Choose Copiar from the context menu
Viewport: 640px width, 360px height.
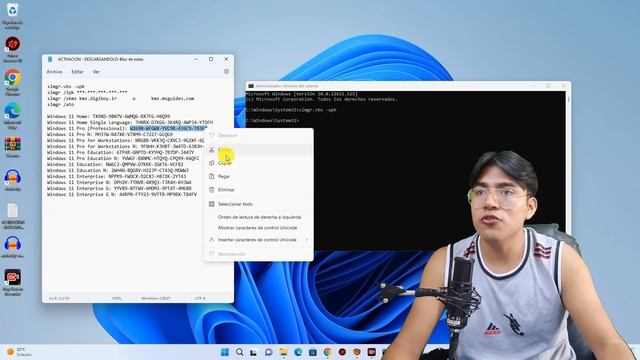259,163
